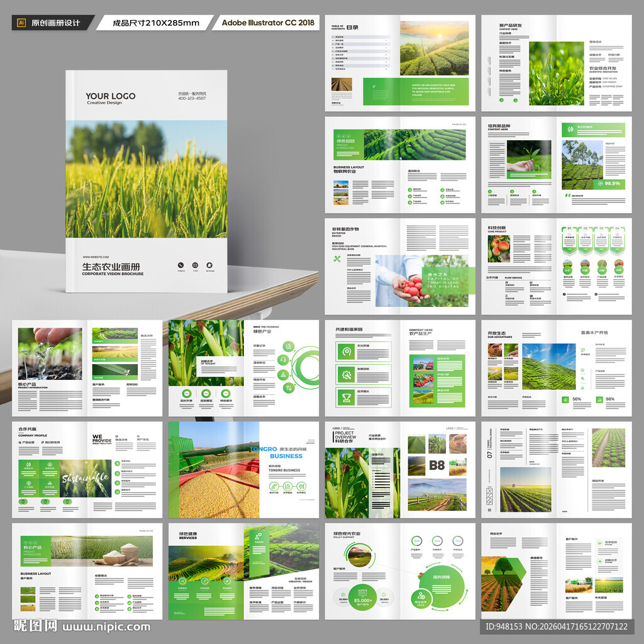The height and width of the screenshot is (644, 644).
Task: Click the rice field photo on the cover
Action: tap(146, 179)
